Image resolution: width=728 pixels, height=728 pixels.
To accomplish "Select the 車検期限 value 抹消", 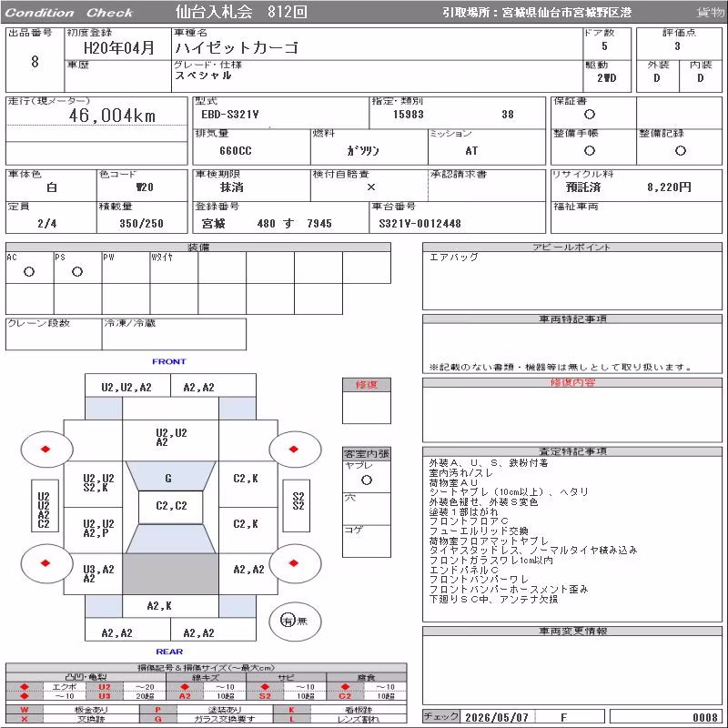I will pos(231,187).
